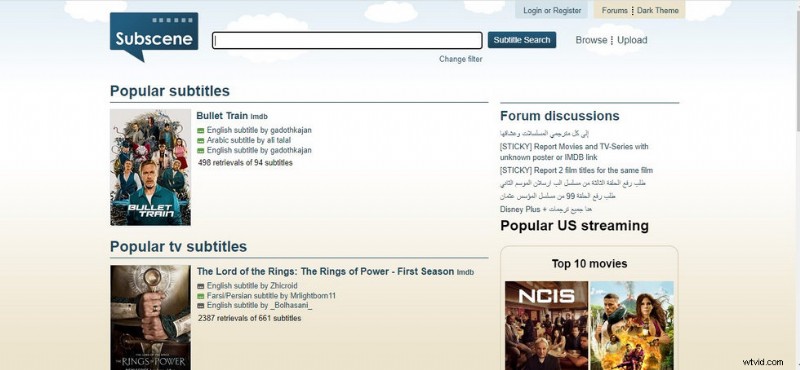Click the Popular subtitles heading
Screen dimensions: 800x370
(170, 91)
